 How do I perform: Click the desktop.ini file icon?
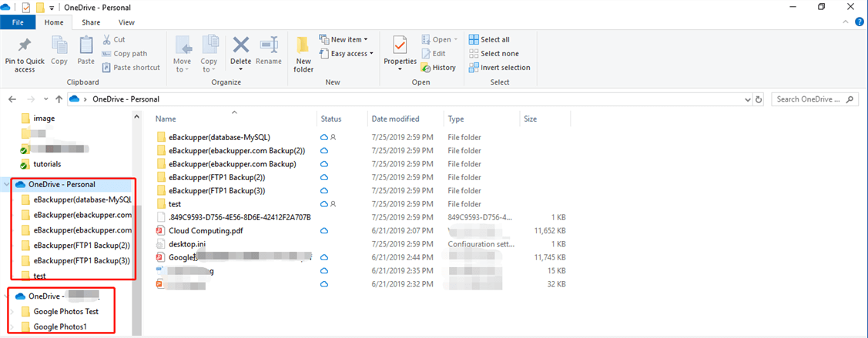(161, 244)
